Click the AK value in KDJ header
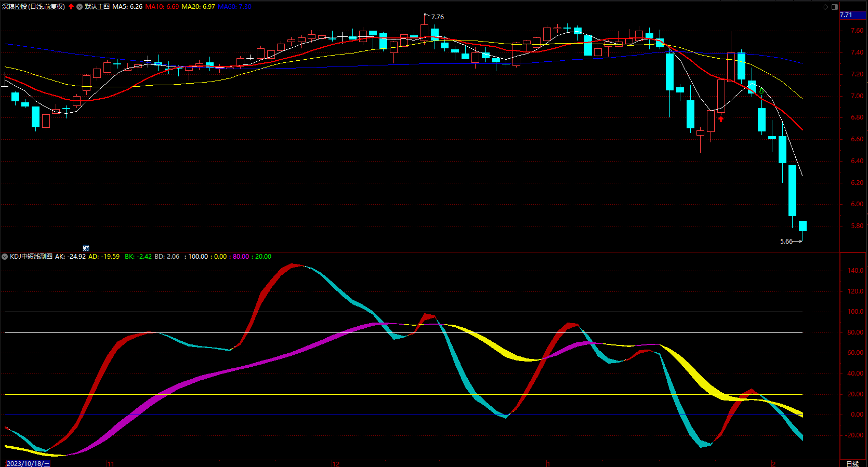868x467 pixels. 70,257
